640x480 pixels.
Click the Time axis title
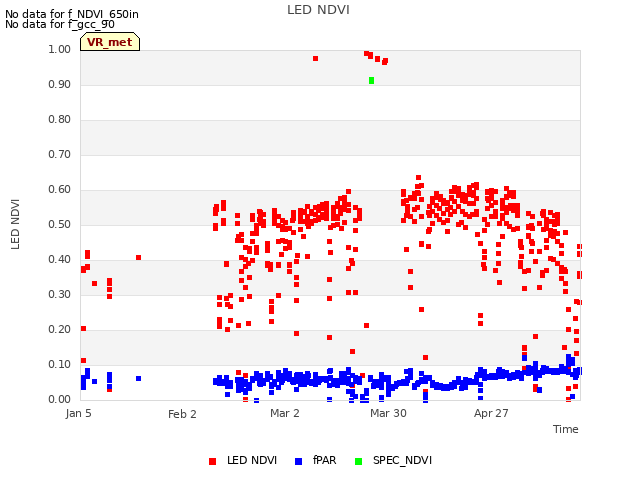point(565,429)
